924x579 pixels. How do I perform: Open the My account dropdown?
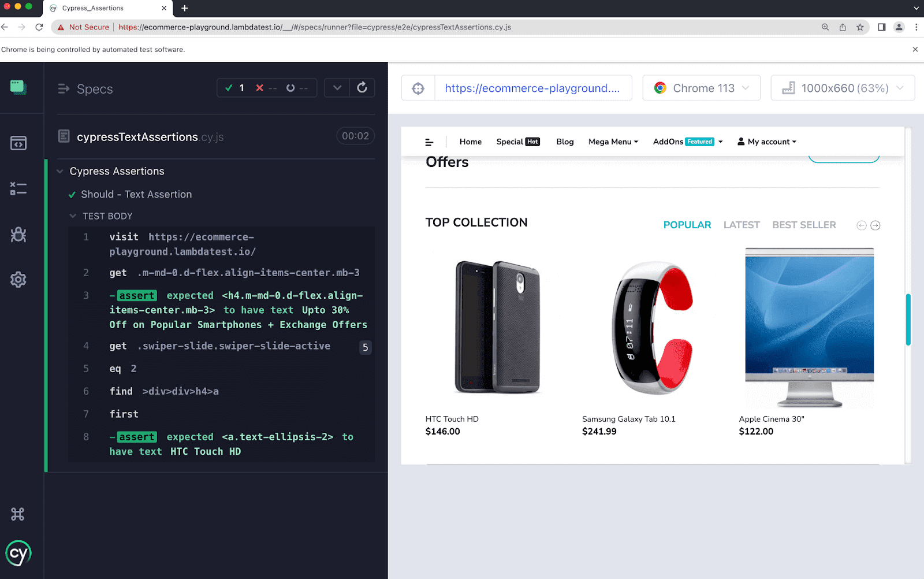click(x=767, y=142)
